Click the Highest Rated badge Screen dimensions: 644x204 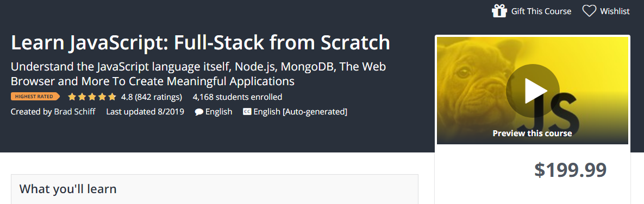(35, 97)
